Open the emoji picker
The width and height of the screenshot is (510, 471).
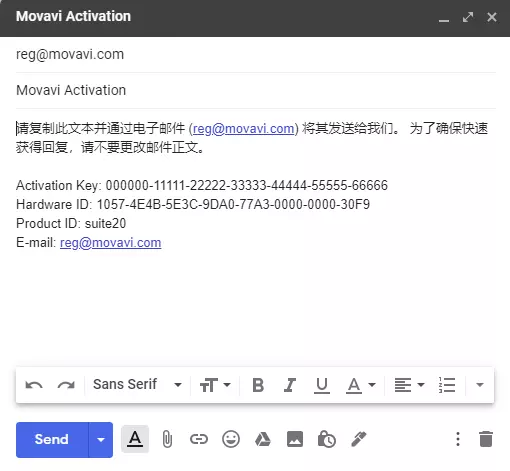[x=231, y=439]
